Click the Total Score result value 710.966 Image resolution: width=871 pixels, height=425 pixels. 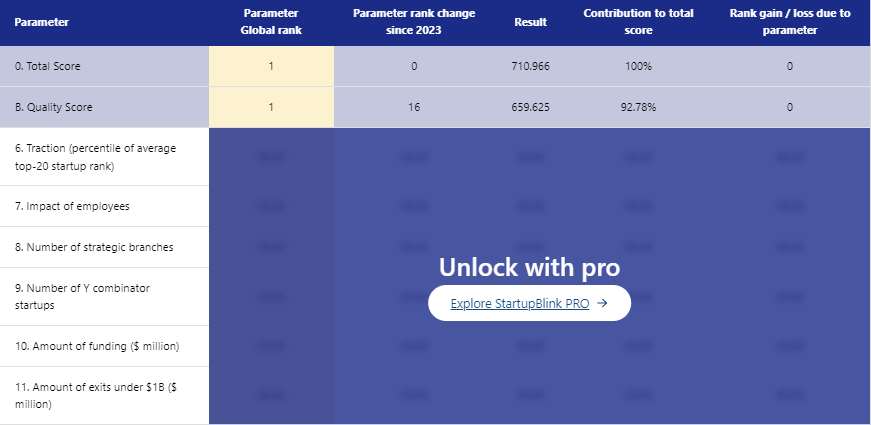530,66
